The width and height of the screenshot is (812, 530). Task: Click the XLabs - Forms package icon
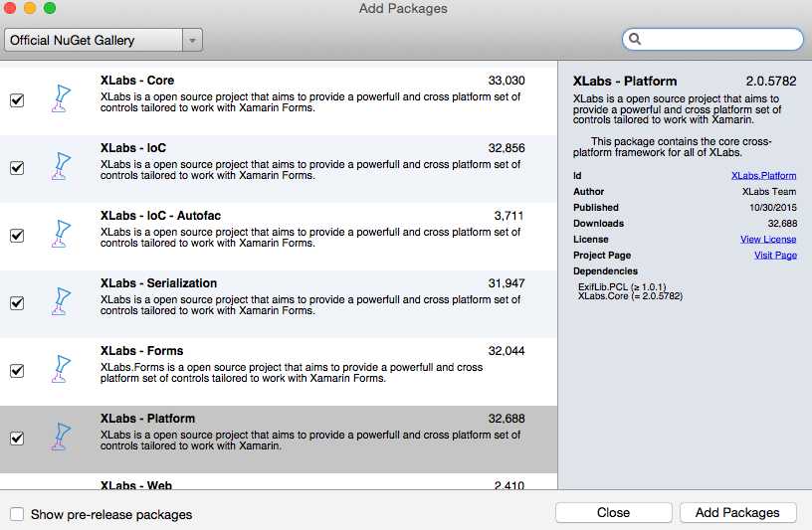(61, 369)
